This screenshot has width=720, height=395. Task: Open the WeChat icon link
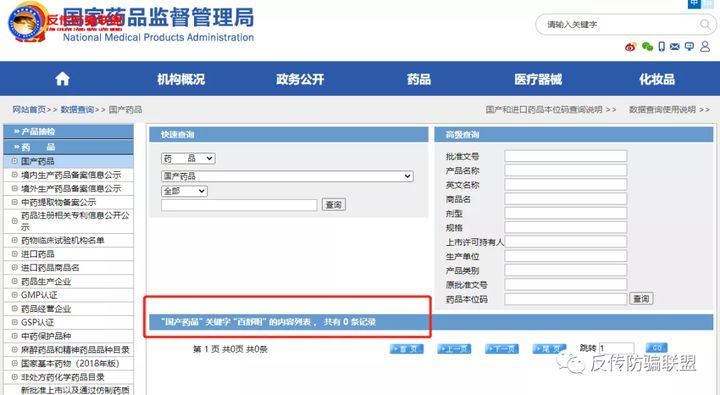(x=647, y=46)
